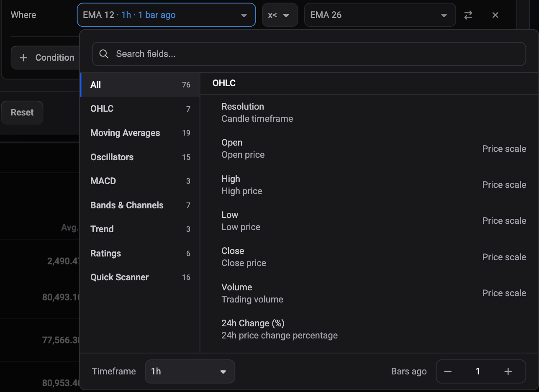The width and height of the screenshot is (539, 392).
Task: Click the 77,566 value in background table
Action: click(x=61, y=340)
